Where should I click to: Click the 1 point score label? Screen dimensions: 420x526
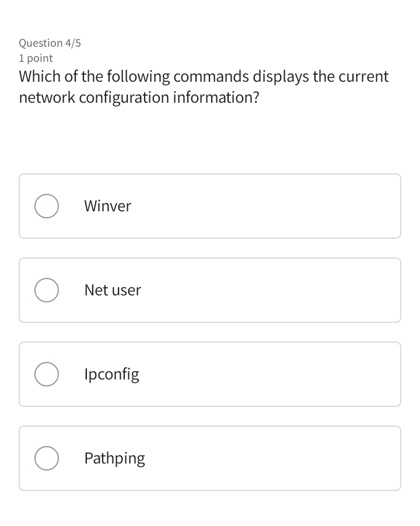[x=36, y=58]
